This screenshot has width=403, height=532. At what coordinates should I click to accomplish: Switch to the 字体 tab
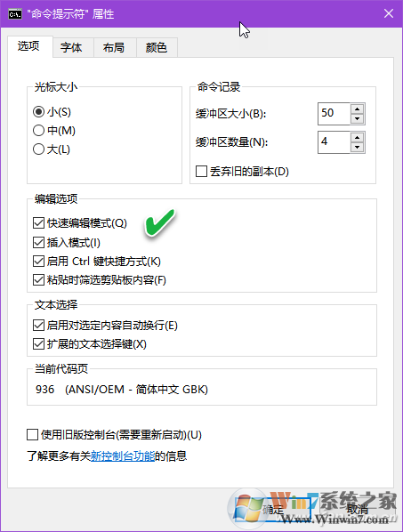coord(71,47)
